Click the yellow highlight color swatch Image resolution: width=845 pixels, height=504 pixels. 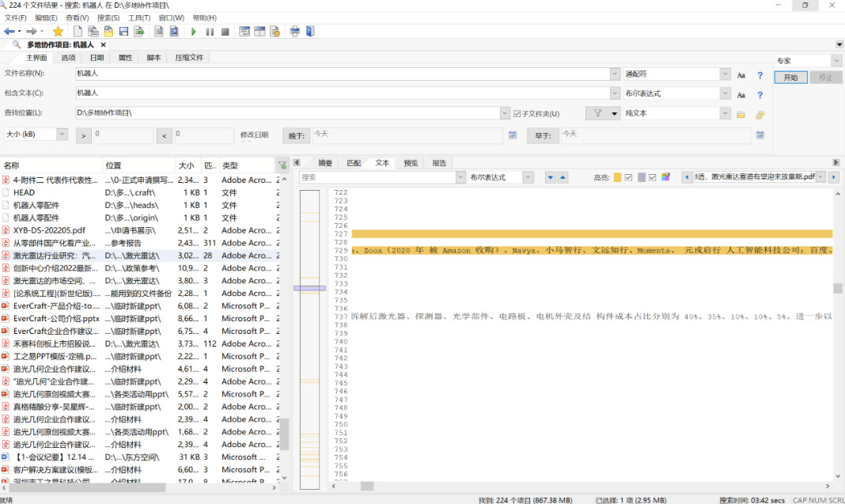(617, 177)
